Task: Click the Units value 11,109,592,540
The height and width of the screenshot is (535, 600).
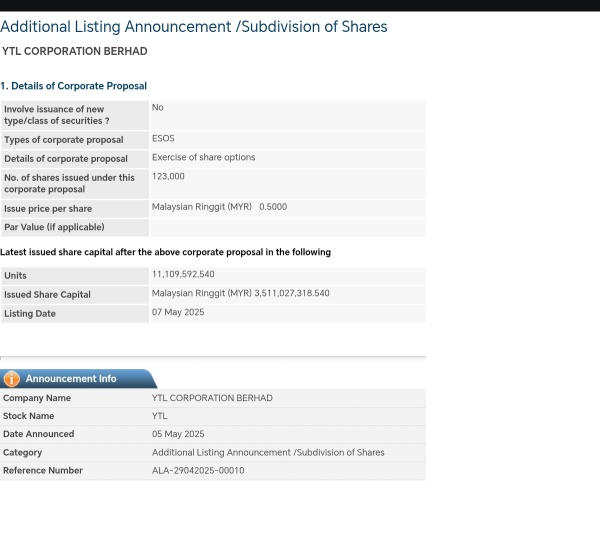Action: pos(183,274)
